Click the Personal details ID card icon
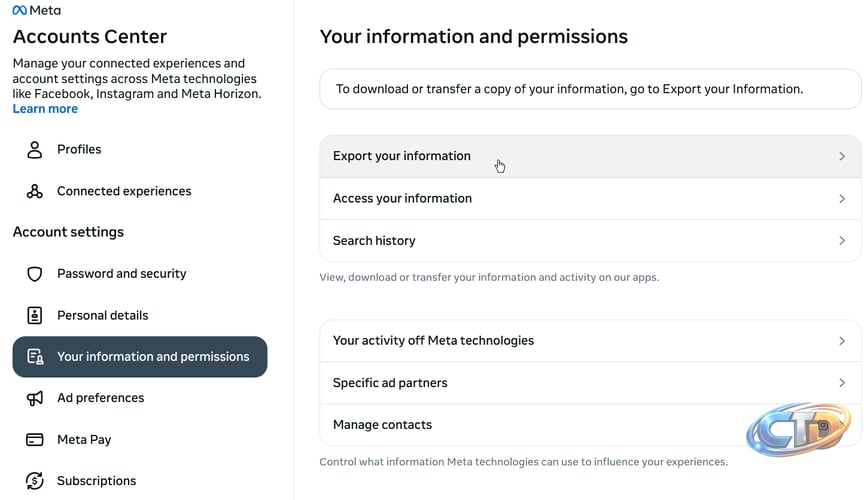864x500 pixels. pos(35,315)
